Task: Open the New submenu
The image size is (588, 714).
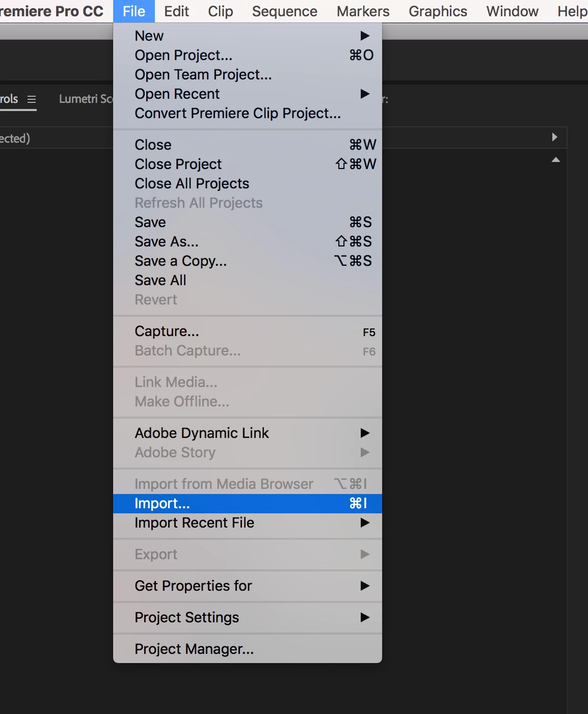Action: pyautogui.click(x=149, y=36)
